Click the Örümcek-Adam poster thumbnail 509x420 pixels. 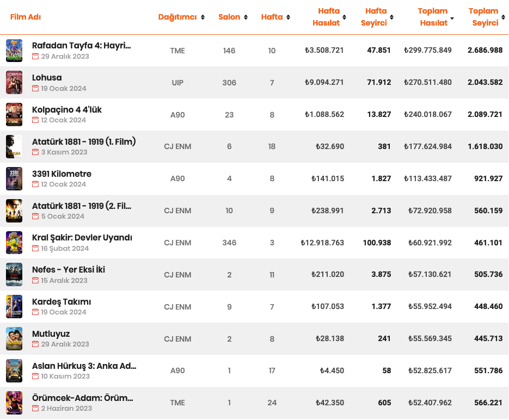pyautogui.click(x=14, y=403)
